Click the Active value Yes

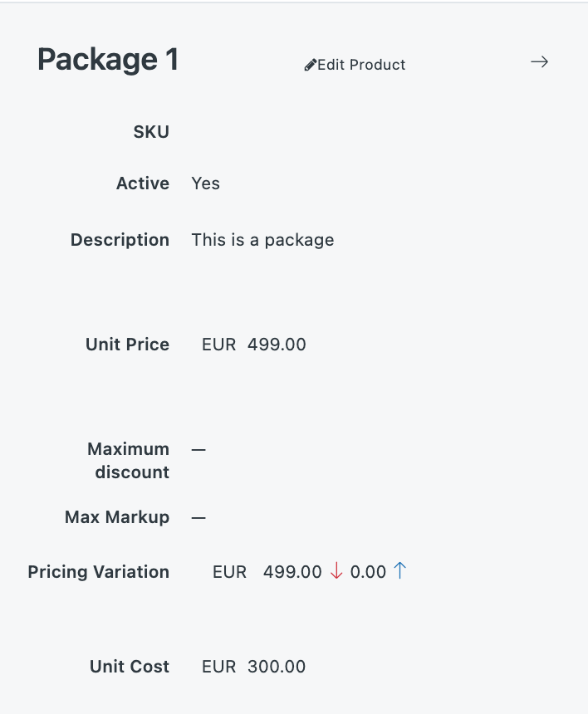coord(205,183)
